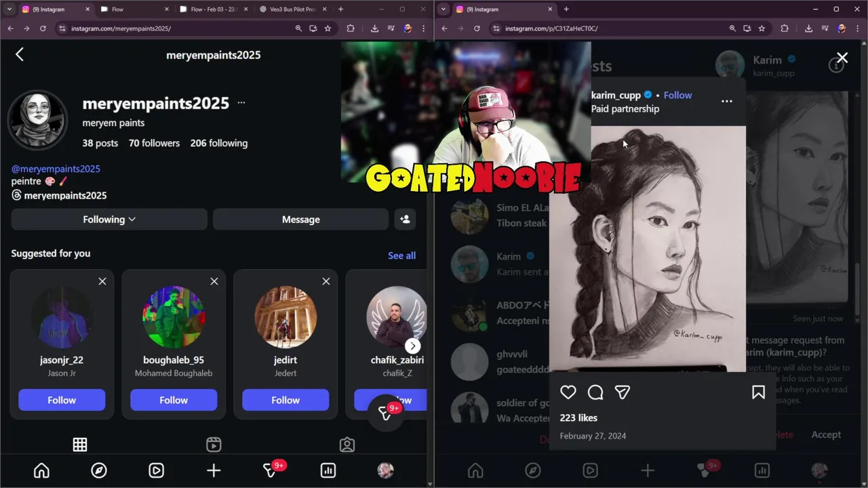Switch to Flow - Feb 03 tab

pyautogui.click(x=214, y=9)
